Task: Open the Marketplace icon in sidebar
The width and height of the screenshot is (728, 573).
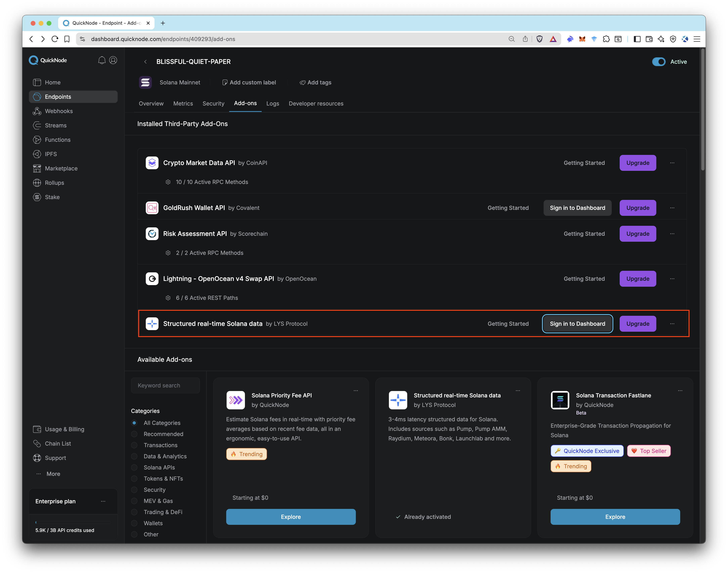Action: (x=38, y=168)
